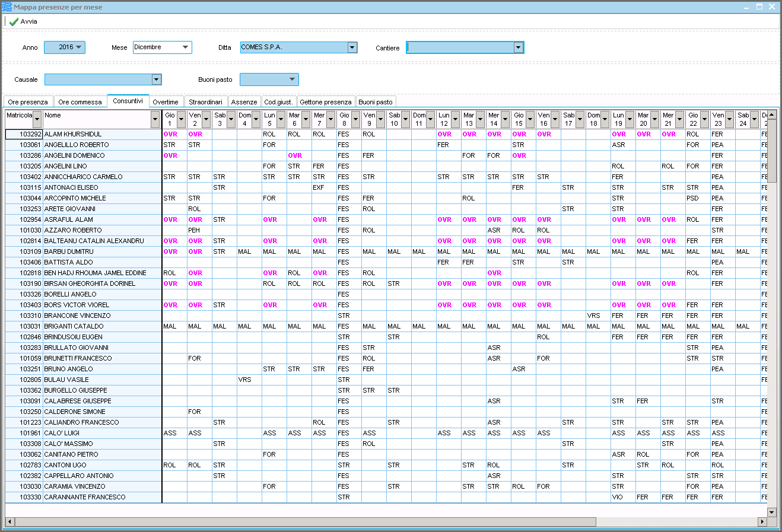Image resolution: width=782 pixels, height=532 pixels.
Task: Click the horizontal scrollbar left arrow
Action: click(9, 522)
